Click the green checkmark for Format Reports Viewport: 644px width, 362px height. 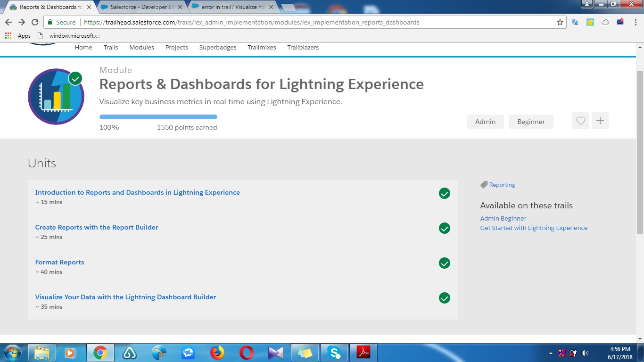click(444, 263)
